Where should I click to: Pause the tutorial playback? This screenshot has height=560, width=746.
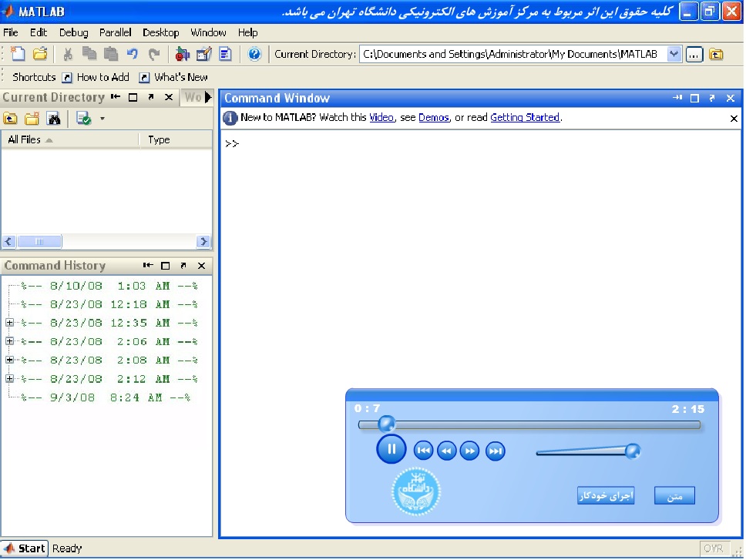391,449
